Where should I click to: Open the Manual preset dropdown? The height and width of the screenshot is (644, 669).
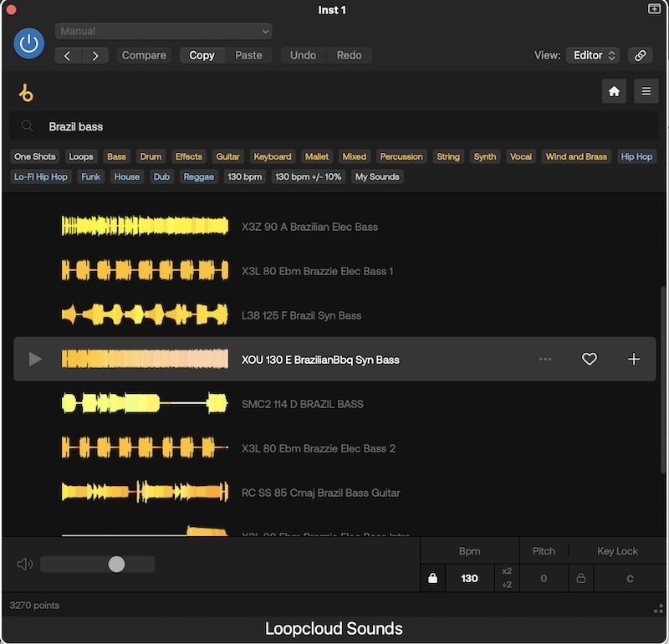click(x=163, y=31)
